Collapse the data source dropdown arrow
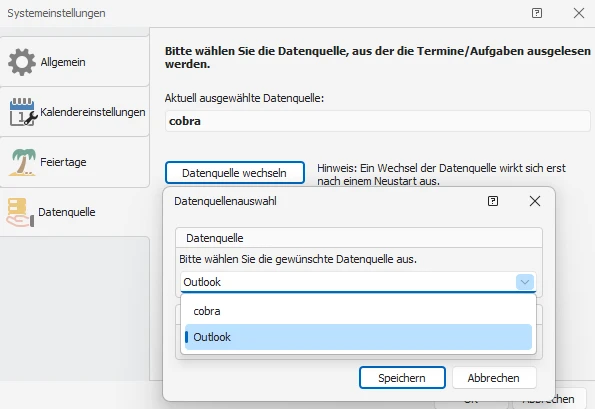 525,282
